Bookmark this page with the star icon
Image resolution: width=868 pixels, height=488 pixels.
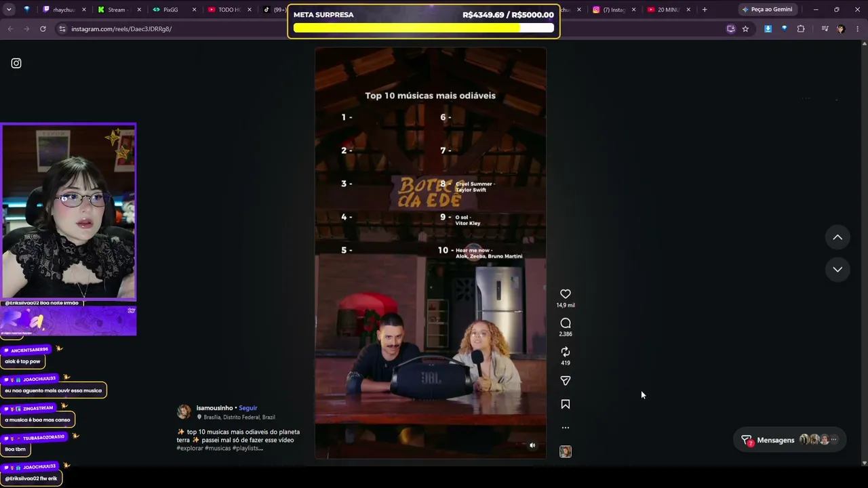[x=745, y=29]
